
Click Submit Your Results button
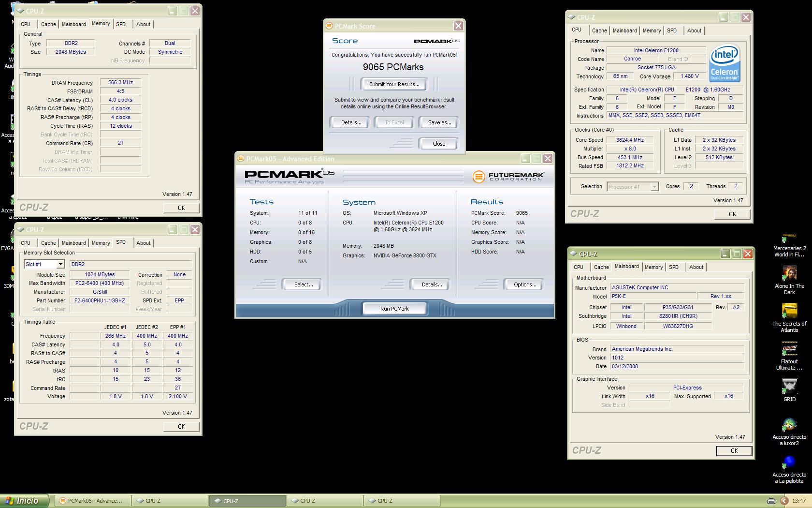tap(394, 84)
